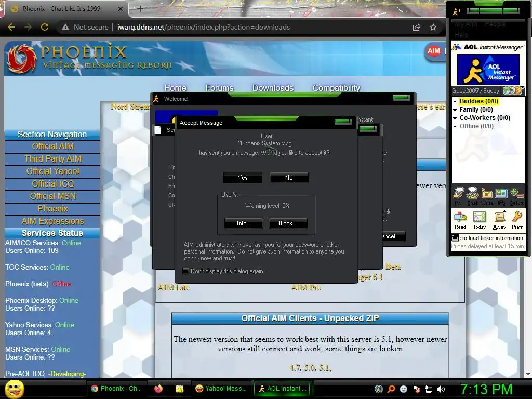
Task: Open the Chat icon in buddy list
Action: pyautogui.click(x=472, y=196)
